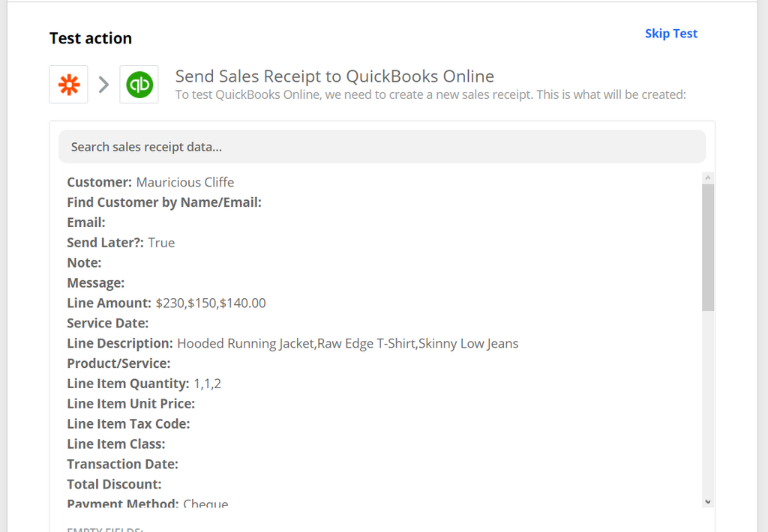This screenshot has height=532, width=768.
Task: Click the Total Discount field label
Action: coord(114,484)
